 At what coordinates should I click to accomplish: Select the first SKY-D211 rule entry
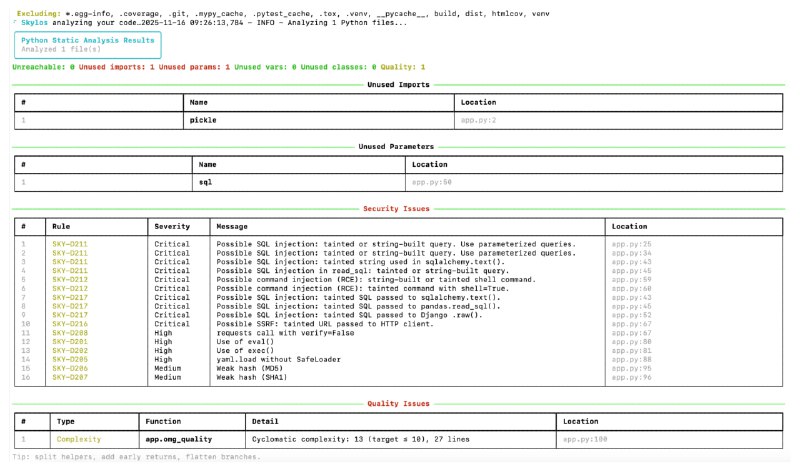(x=70, y=244)
